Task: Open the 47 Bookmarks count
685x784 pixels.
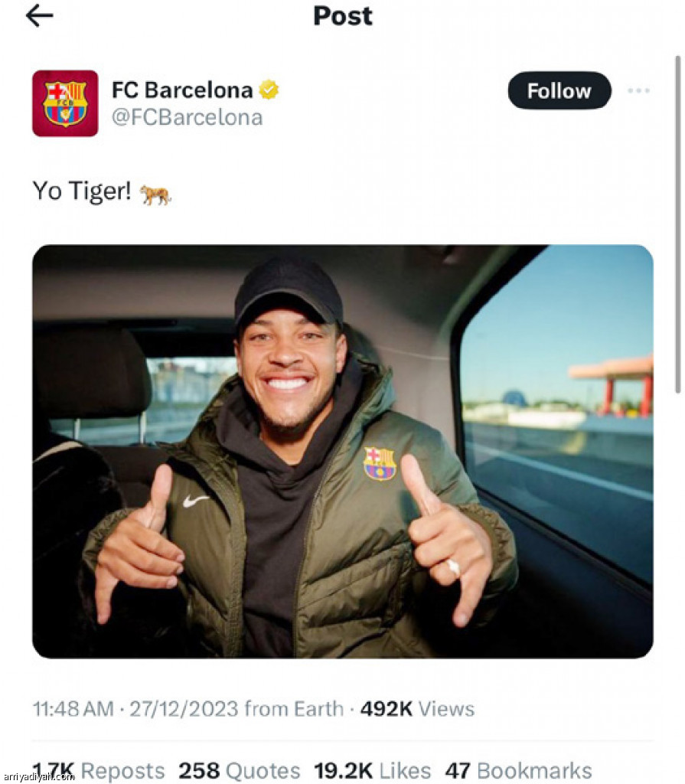Action: coord(518,770)
